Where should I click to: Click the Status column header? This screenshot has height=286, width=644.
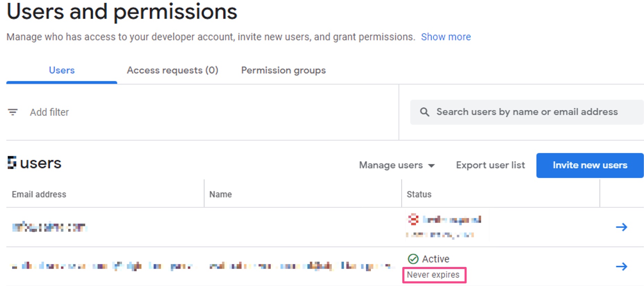tap(419, 194)
